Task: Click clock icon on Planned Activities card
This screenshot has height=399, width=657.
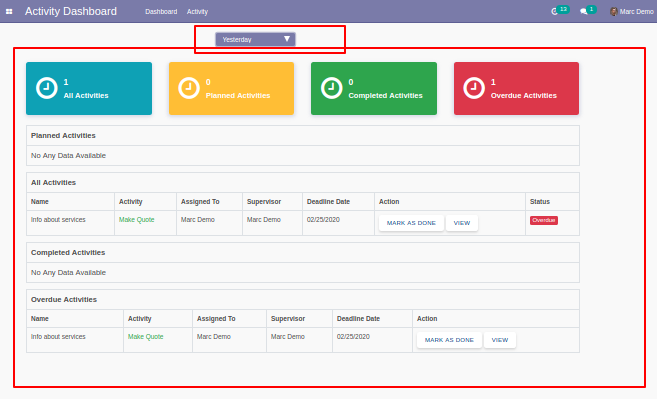Action: coord(189,88)
